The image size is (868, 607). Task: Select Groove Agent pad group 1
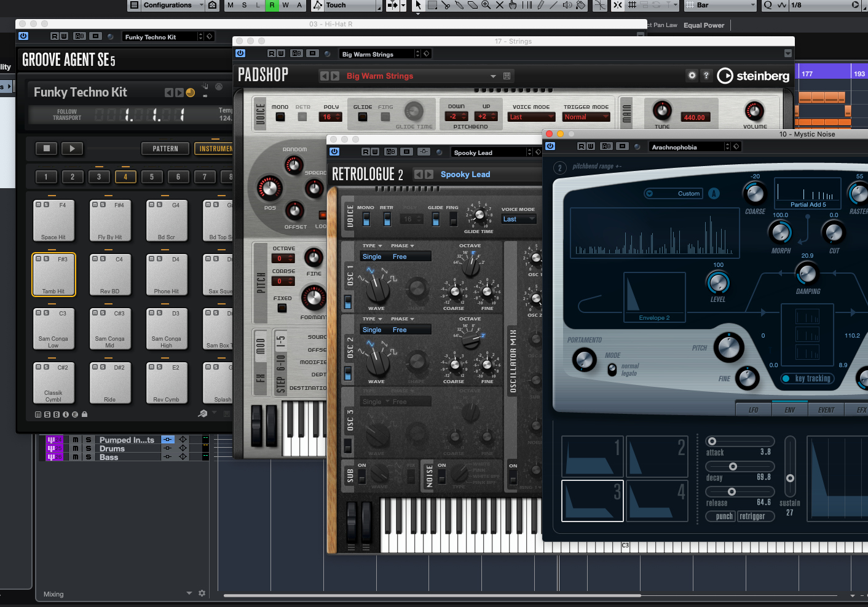pos(46,177)
